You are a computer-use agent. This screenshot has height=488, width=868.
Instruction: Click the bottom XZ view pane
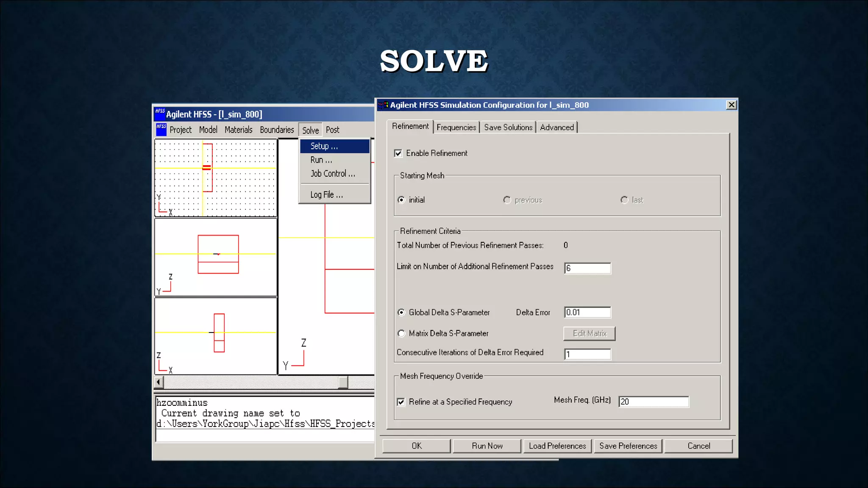coord(216,336)
